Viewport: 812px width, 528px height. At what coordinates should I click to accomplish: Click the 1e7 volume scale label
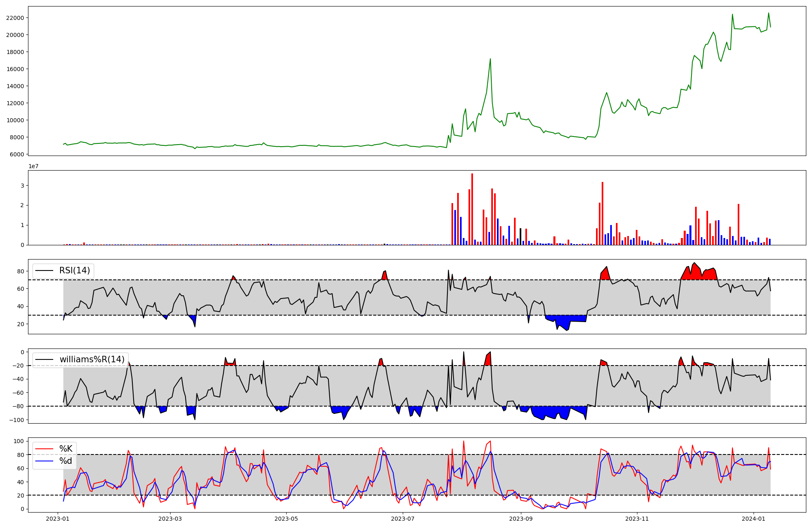point(34,166)
